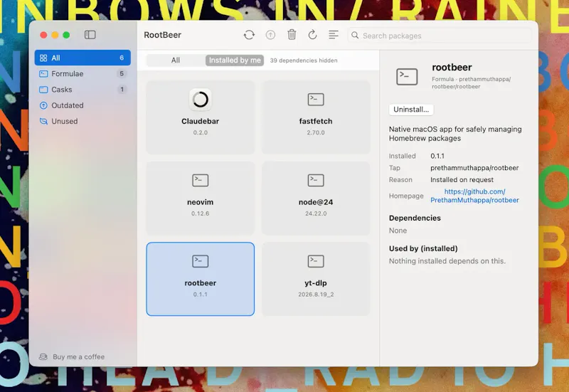Select the neovim package name

pyautogui.click(x=201, y=202)
